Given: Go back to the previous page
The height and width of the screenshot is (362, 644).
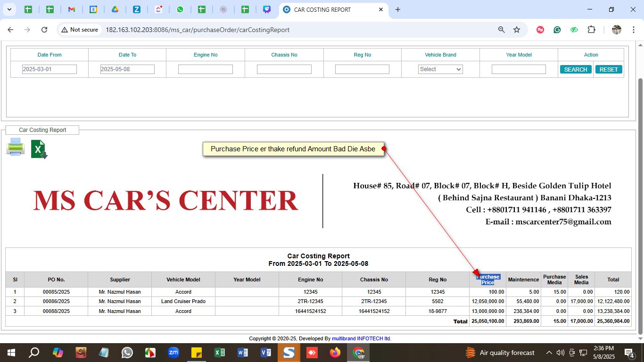Looking at the screenshot, I should pos(10,30).
